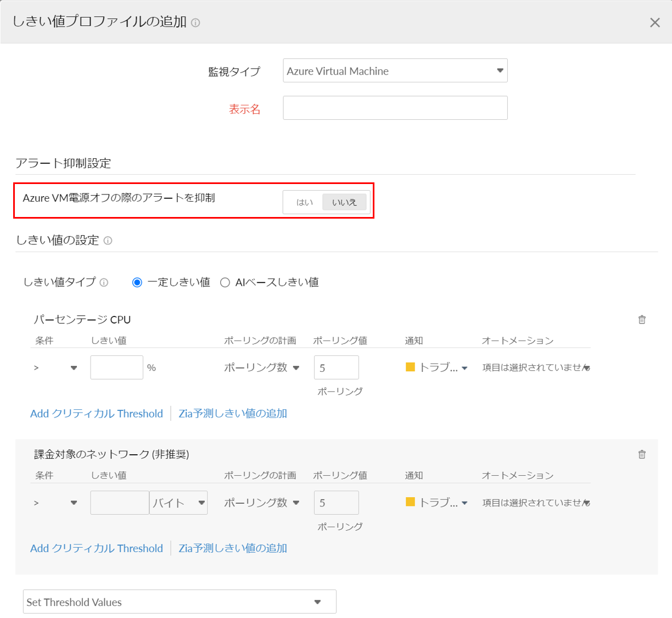Open the しきい値プロファイルの追加 info tooltip
Screen dimensions: 672x618
click(196, 23)
